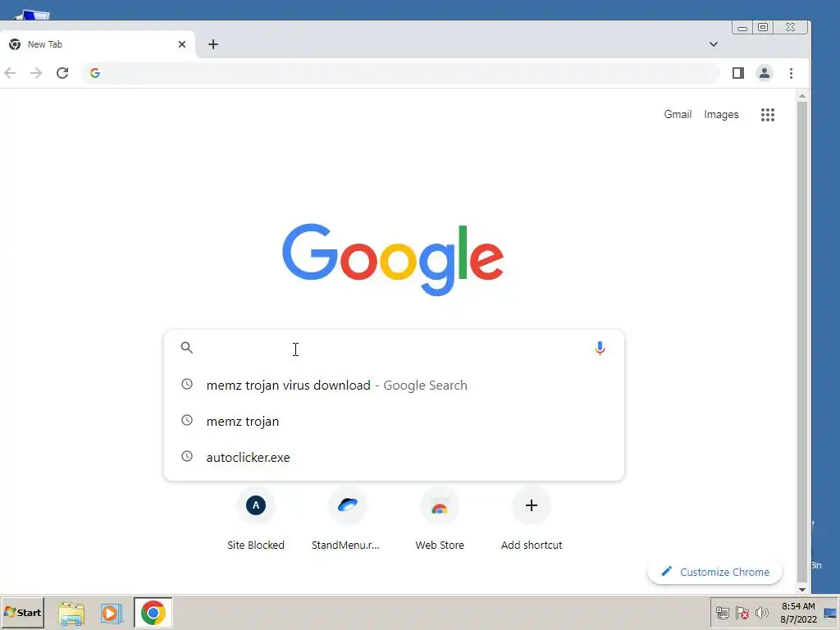Minimize the Chrome window
This screenshot has height=630, width=840.
click(742, 28)
